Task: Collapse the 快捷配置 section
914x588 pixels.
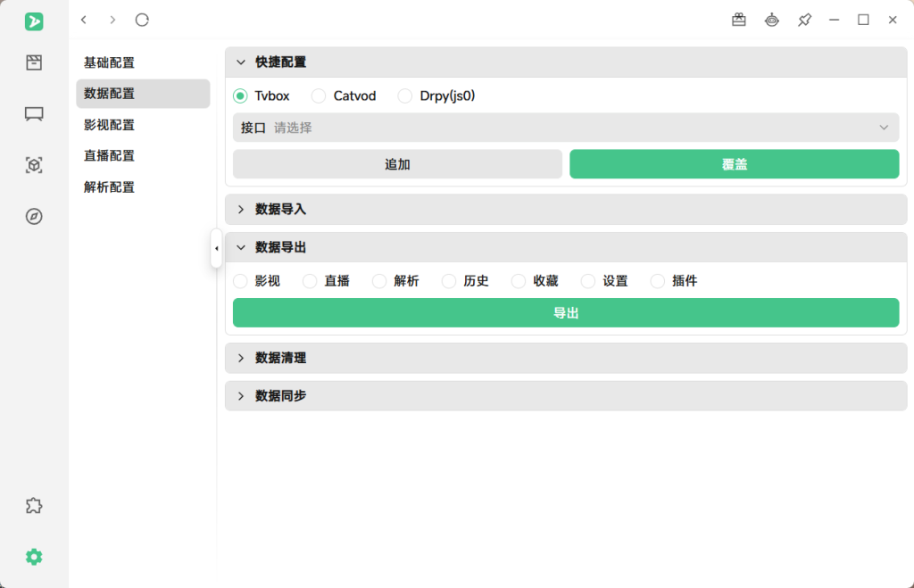Action: coord(565,62)
